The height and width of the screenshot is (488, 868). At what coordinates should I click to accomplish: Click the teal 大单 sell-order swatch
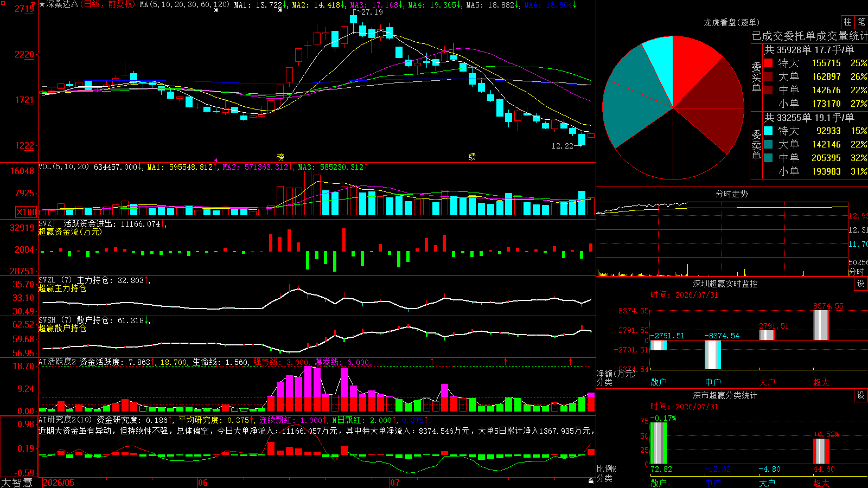coord(768,144)
